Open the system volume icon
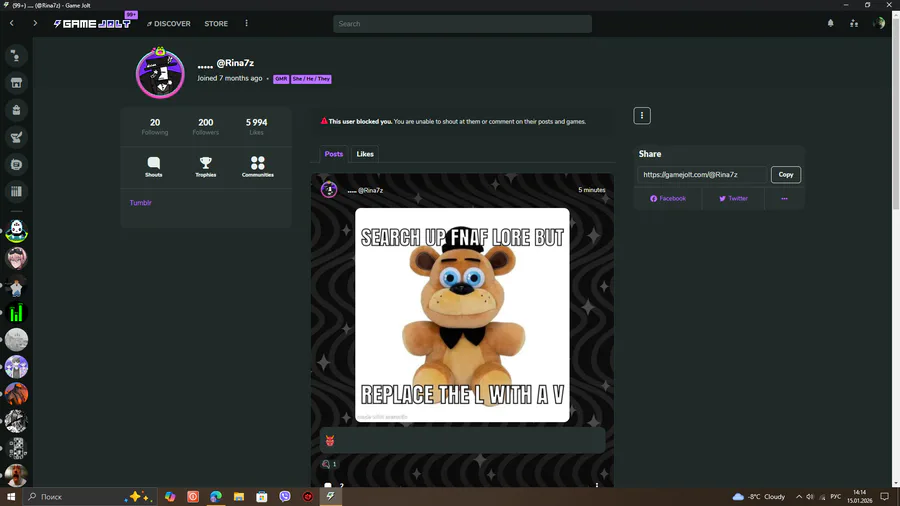The width and height of the screenshot is (900, 506). (810, 496)
